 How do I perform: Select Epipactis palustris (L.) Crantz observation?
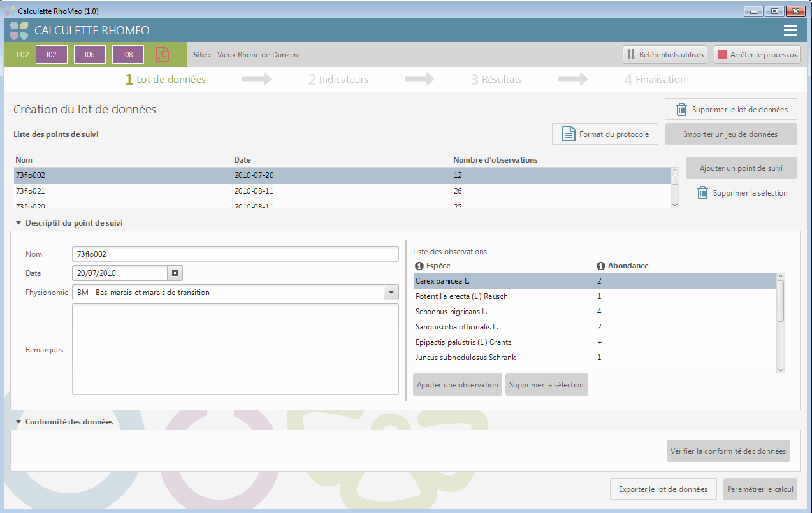click(595, 342)
